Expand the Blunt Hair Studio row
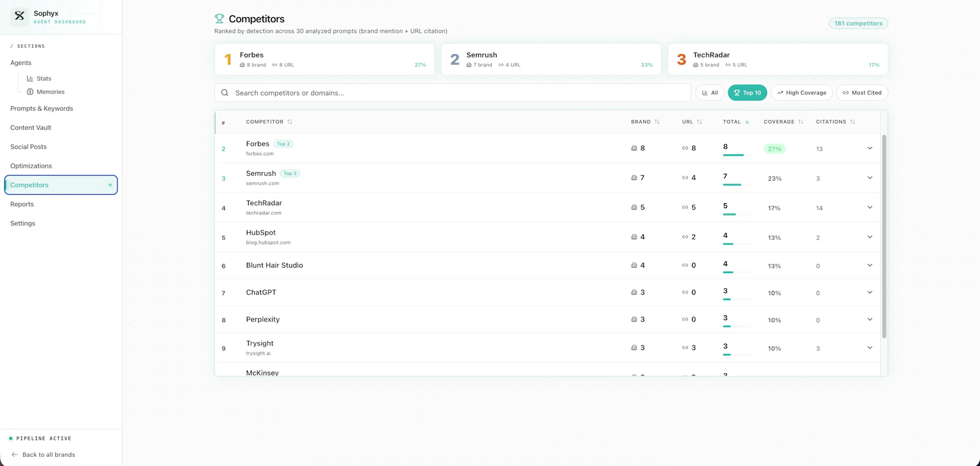Viewport: 980px width, 466px height. pos(870,265)
